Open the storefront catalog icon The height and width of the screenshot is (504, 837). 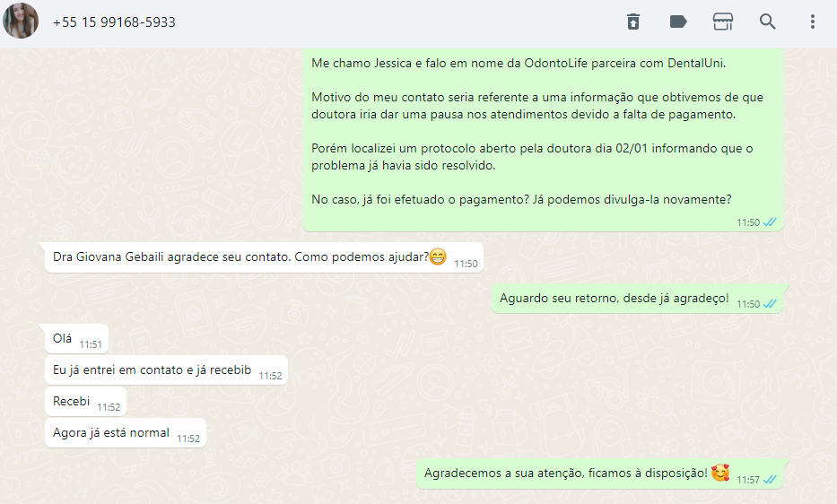pos(723,22)
